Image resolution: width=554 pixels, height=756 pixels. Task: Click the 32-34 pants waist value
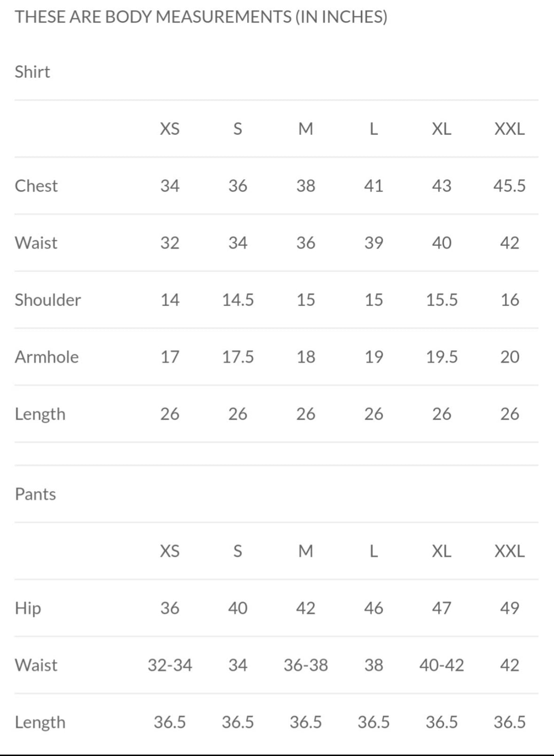[x=170, y=665]
